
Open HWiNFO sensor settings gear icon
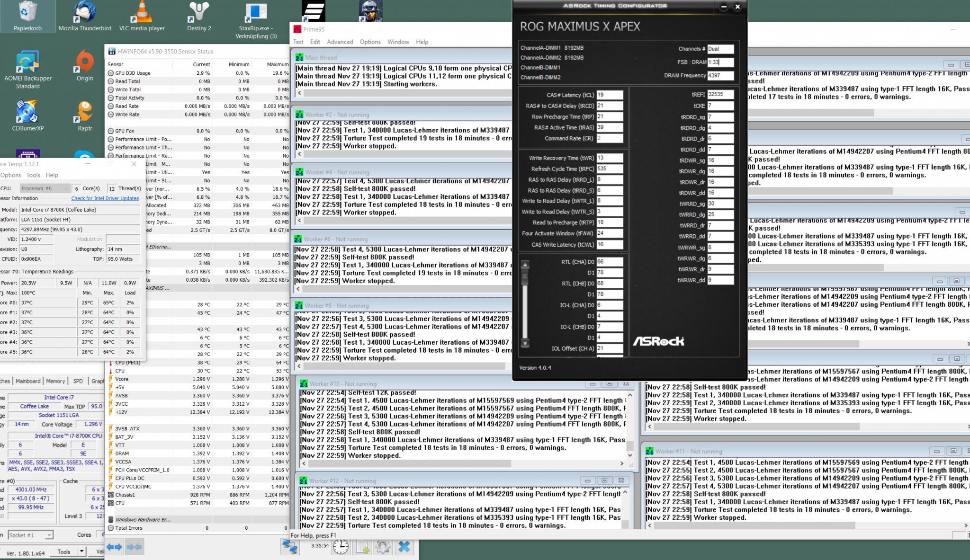(x=383, y=547)
